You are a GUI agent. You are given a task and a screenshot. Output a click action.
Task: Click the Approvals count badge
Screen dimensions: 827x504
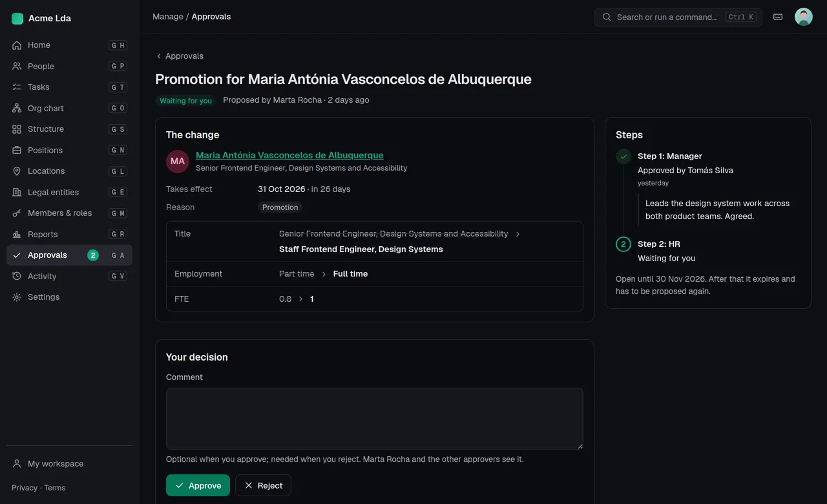coord(93,255)
